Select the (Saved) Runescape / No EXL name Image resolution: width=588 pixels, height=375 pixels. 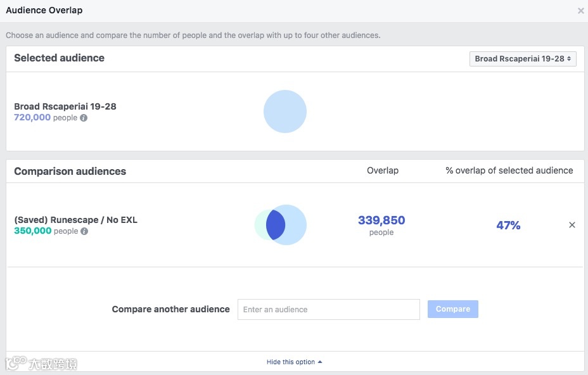click(75, 220)
